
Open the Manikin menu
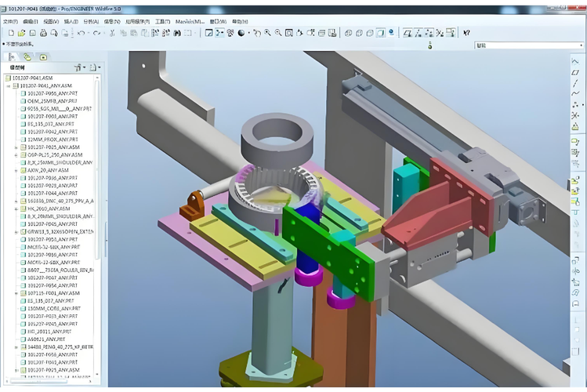click(x=190, y=22)
